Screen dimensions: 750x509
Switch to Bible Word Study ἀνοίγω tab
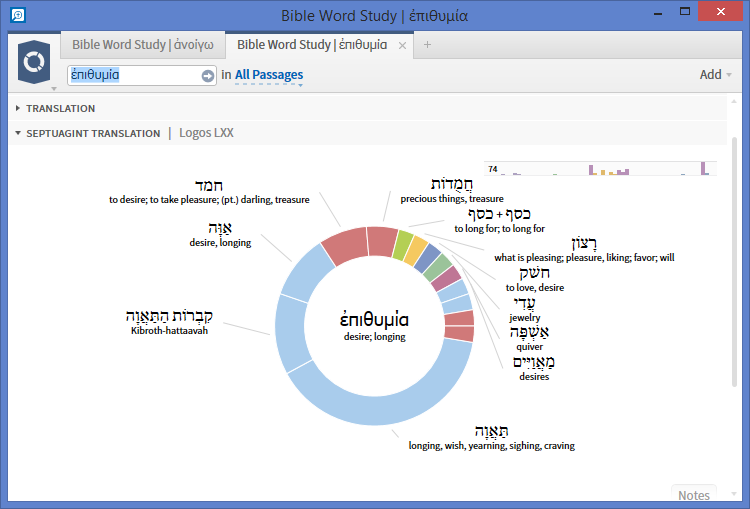[x=143, y=45]
